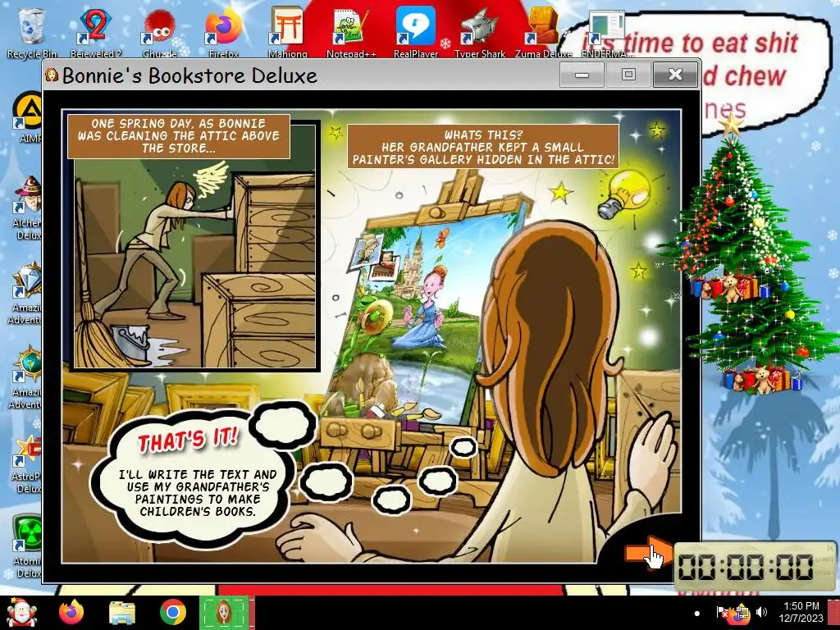Launch Chrome from the taskbar
The height and width of the screenshot is (630, 840).
point(172,612)
